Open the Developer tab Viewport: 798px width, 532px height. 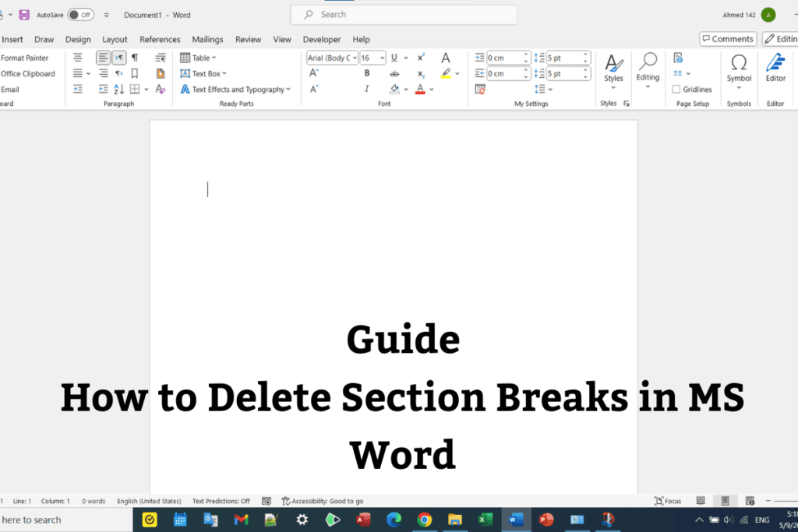click(x=321, y=39)
